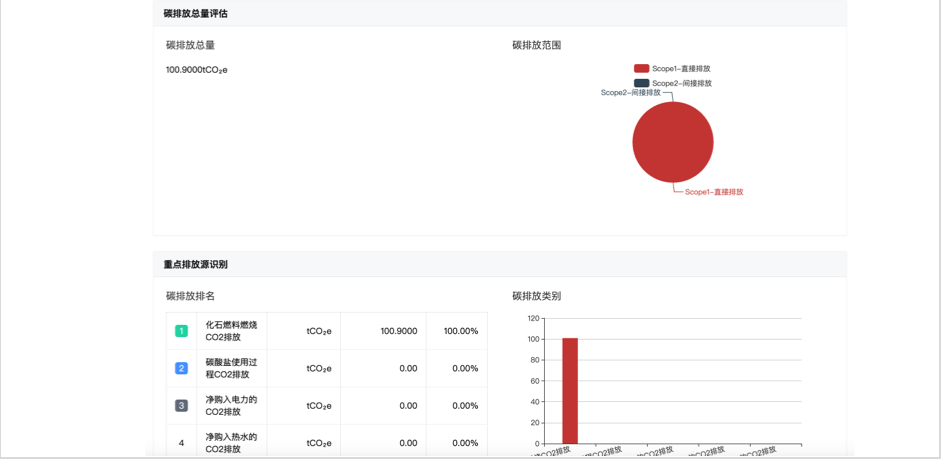Viewport: 944px width, 464px height.
Task: Click the 重点排放源识别 section header
Action: pyautogui.click(x=196, y=264)
